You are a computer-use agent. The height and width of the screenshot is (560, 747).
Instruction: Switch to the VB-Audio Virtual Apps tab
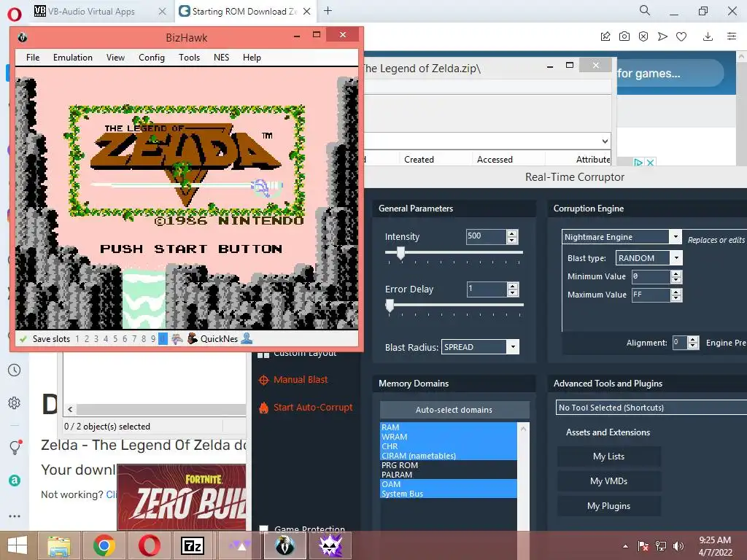(x=90, y=12)
